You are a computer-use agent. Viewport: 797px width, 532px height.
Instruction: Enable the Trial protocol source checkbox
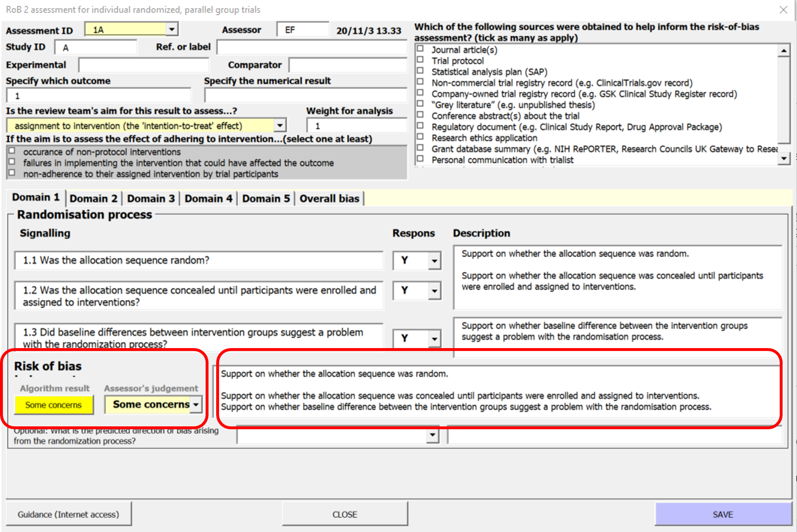pos(420,60)
